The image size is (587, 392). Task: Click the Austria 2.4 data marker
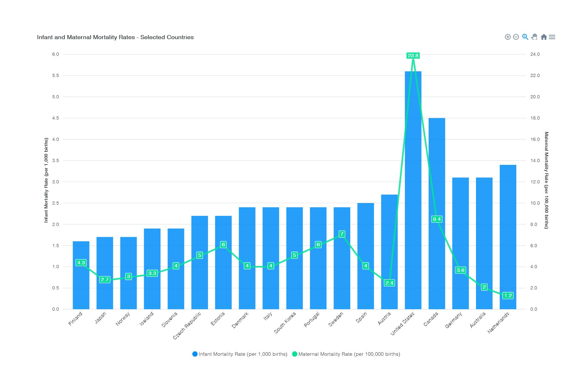(389, 283)
